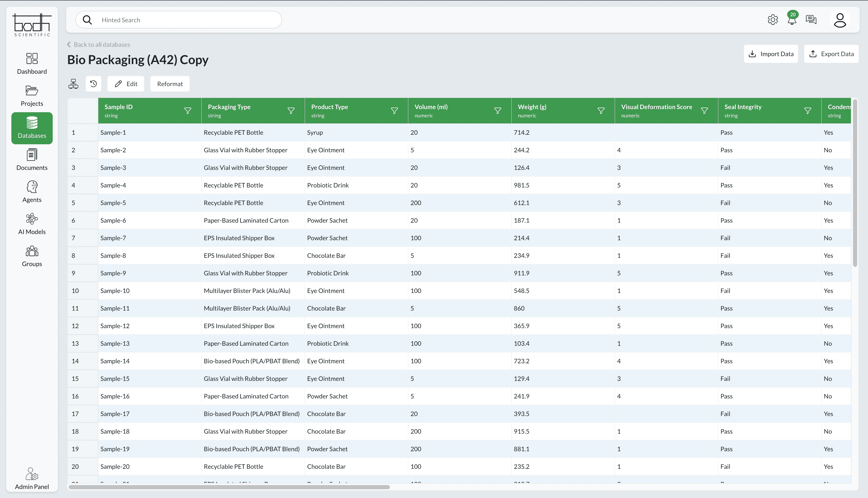868x498 pixels.
Task: Switch to Documents in sidebar
Action: pos(32,160)
